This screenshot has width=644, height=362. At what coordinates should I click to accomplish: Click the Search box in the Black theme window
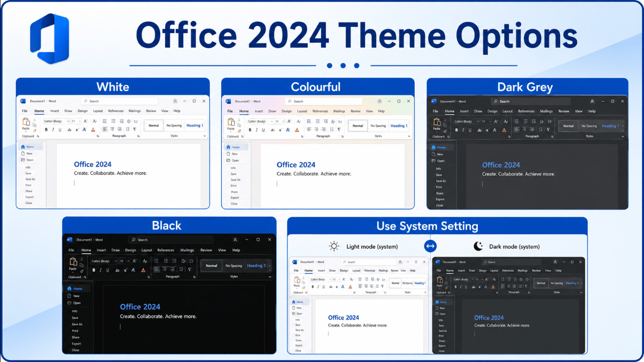[x=171, y=240]
